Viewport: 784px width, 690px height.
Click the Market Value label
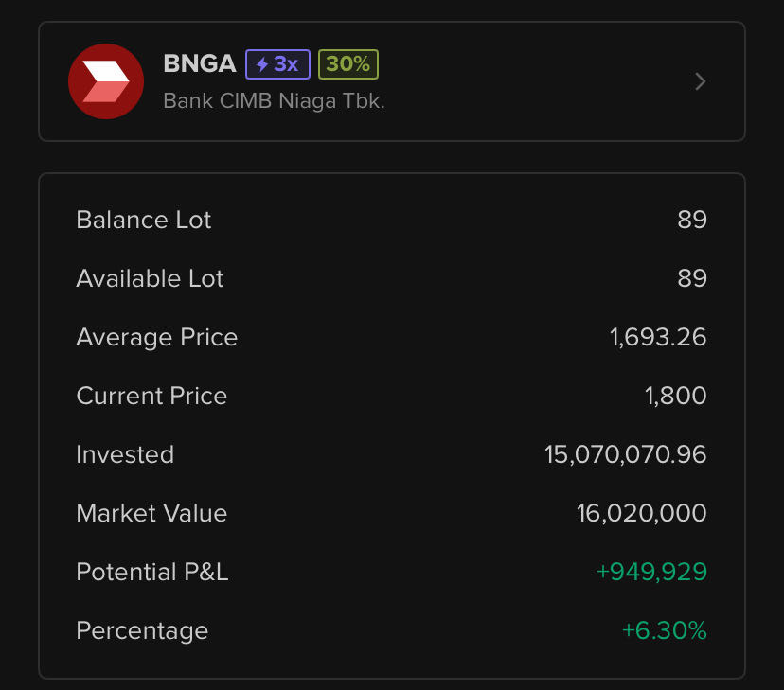coord(151,513)
